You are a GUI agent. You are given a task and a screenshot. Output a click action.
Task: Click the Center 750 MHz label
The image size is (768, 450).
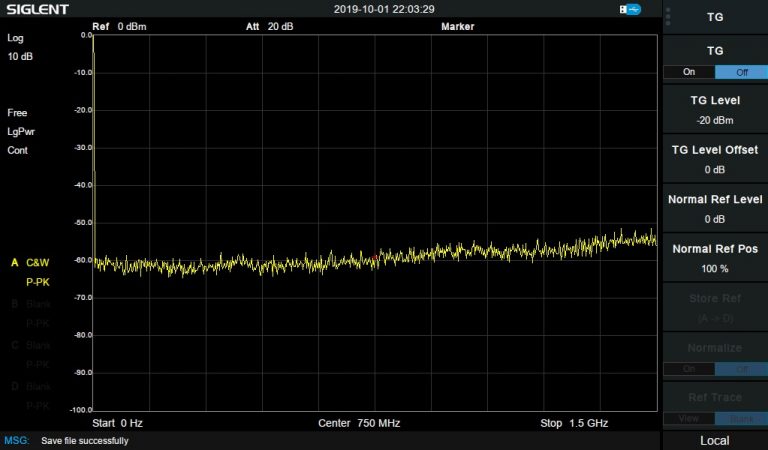pyautogui.click(x=359, y=423)
